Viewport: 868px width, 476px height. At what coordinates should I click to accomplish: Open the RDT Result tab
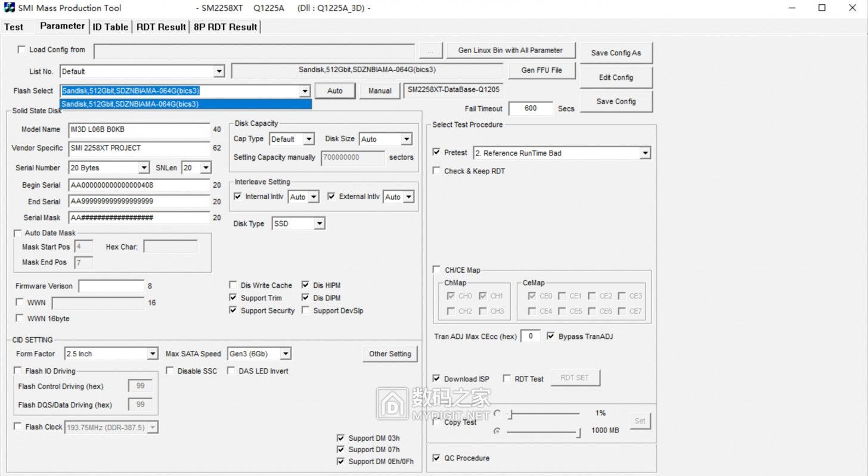pos(161,27)
